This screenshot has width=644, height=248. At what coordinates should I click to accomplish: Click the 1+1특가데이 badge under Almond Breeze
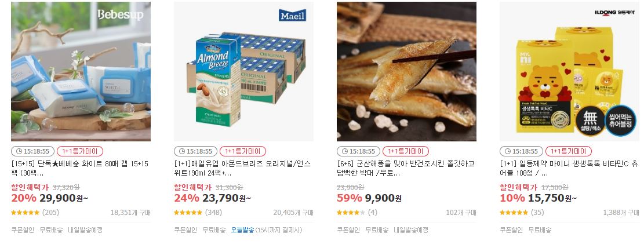click(243, 151)
